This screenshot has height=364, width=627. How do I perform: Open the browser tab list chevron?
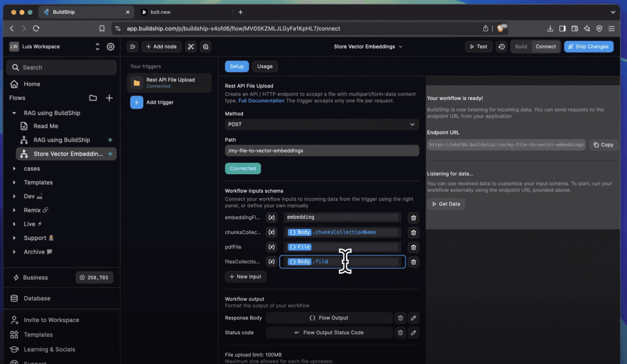click(x=613, y=12)
